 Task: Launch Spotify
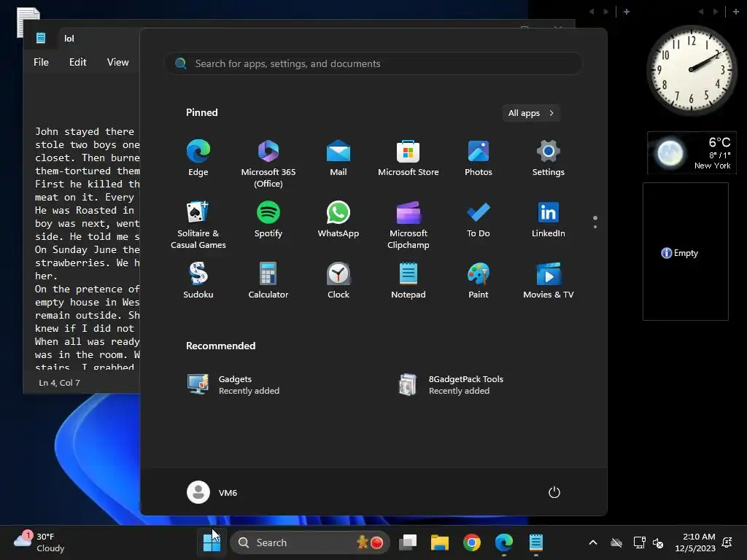point(268,219)
